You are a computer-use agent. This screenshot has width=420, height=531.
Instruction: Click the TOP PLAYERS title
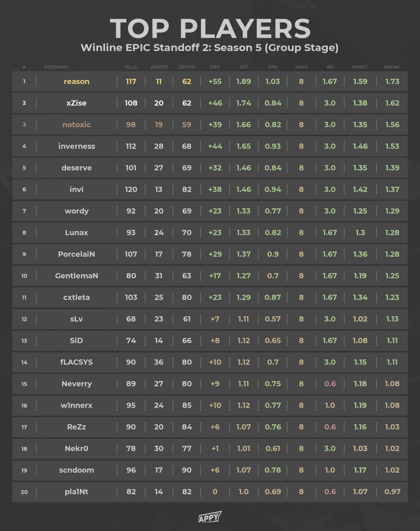point(210,28)
